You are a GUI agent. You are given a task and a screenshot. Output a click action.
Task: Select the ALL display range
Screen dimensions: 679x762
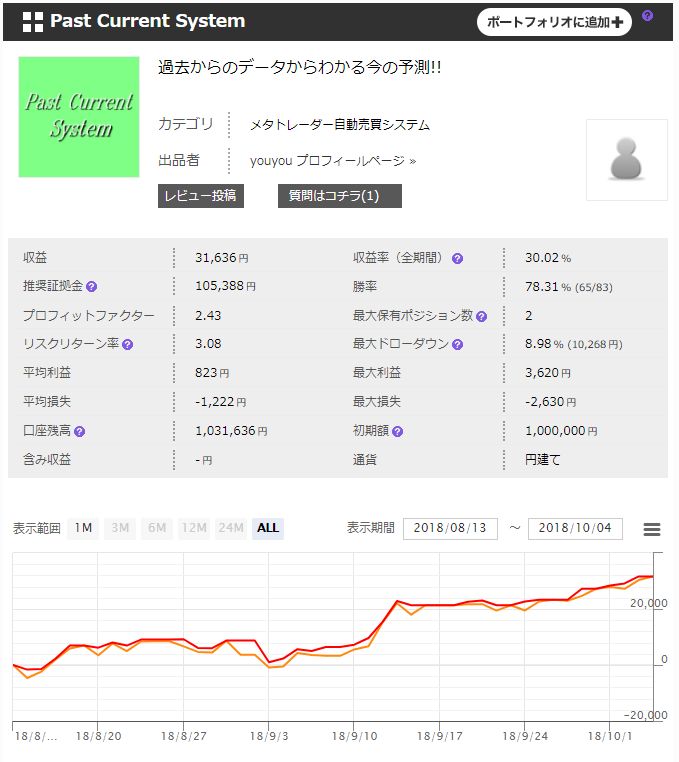[x=268, y=528]
